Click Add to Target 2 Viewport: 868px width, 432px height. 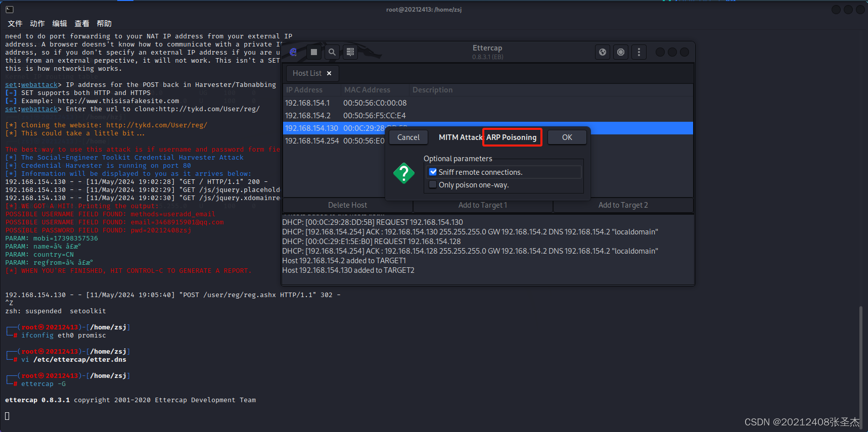[623, 205]
